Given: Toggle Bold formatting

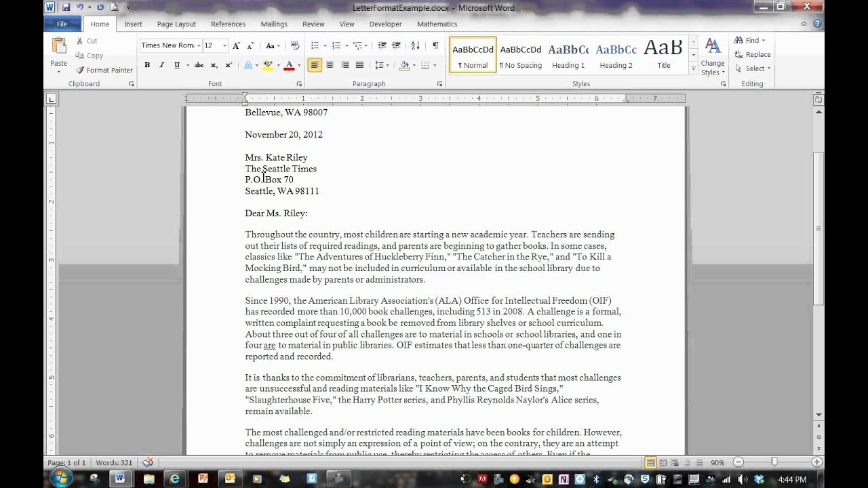Looking at the screenshot, I should click(x=147, y=65).
